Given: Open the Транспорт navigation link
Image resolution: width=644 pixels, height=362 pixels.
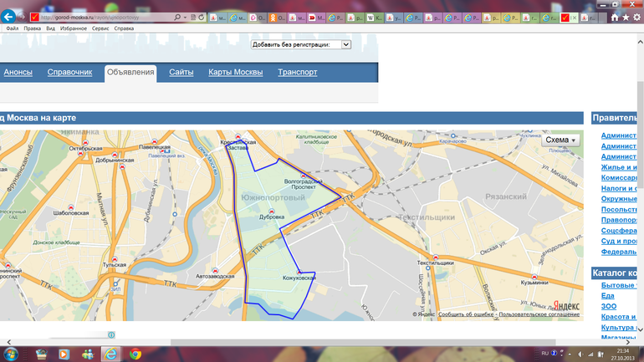Looking at the screenshot, I should pos(297,73).
